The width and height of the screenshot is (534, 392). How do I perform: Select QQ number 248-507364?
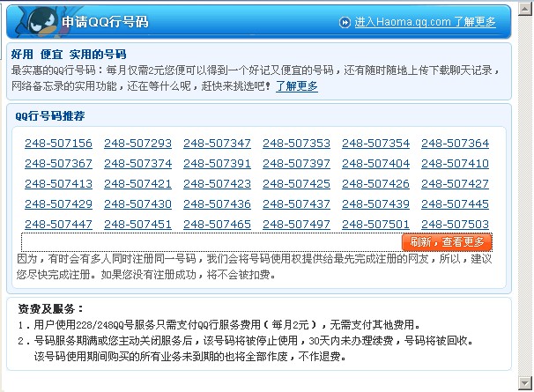click(455, 144)
